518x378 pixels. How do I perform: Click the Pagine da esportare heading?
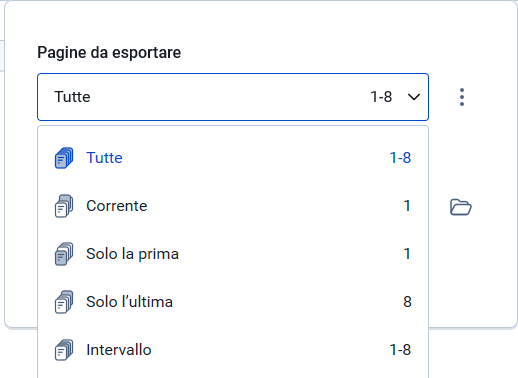109,53
